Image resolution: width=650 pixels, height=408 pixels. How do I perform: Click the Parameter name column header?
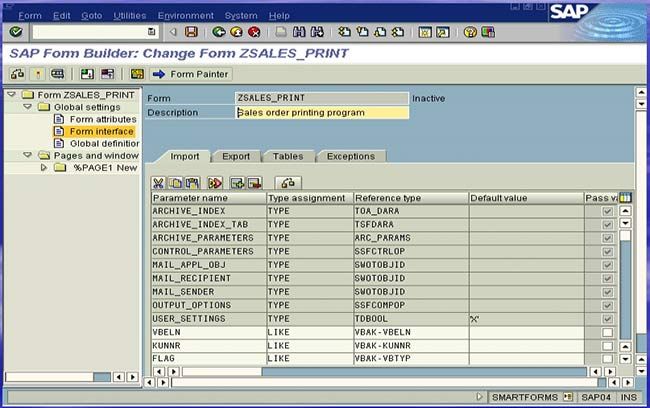coord(209,198)
